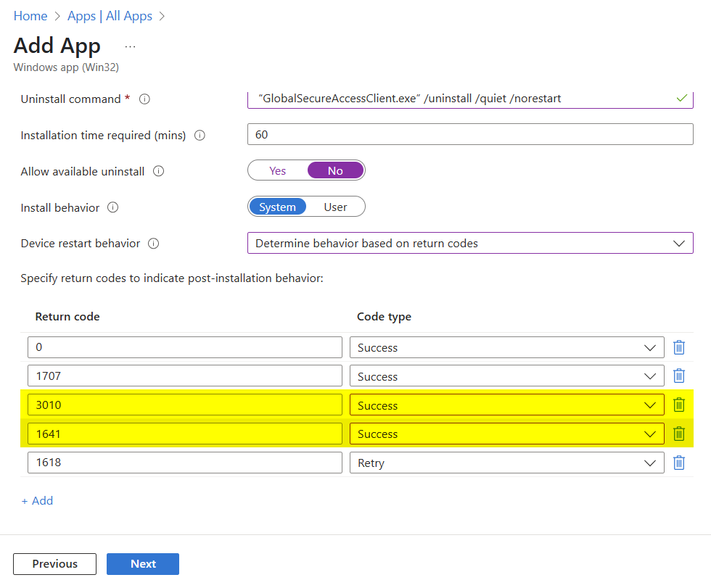Select User install behavior
This screenshot has width=711, height=588.
[x=335, y=207]
